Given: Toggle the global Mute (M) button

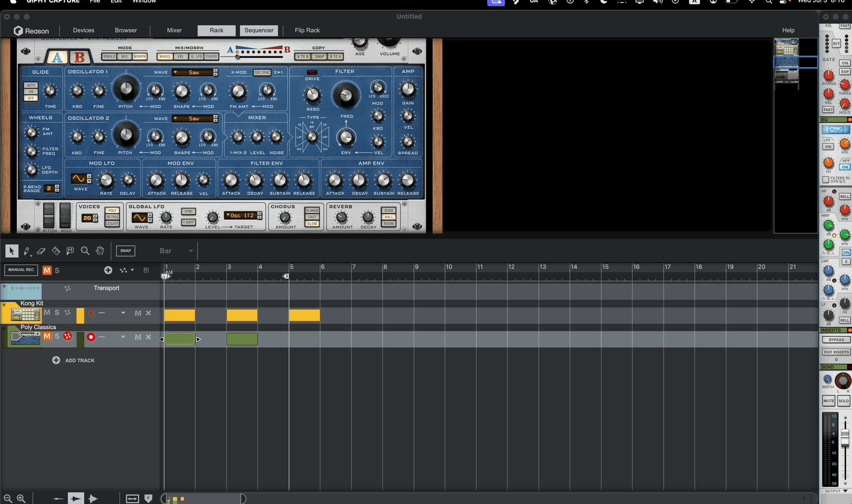Looking at the screenshot, I should 47,270.
